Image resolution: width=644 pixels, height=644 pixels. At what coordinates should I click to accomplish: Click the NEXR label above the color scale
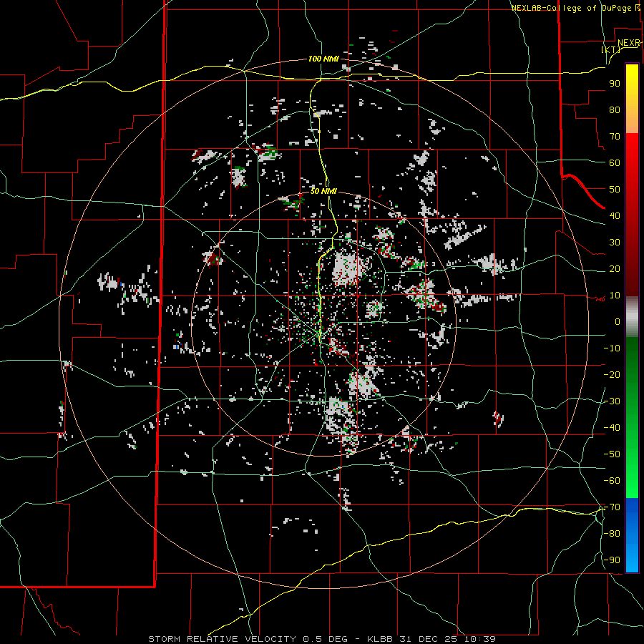[x=628, y=43]
